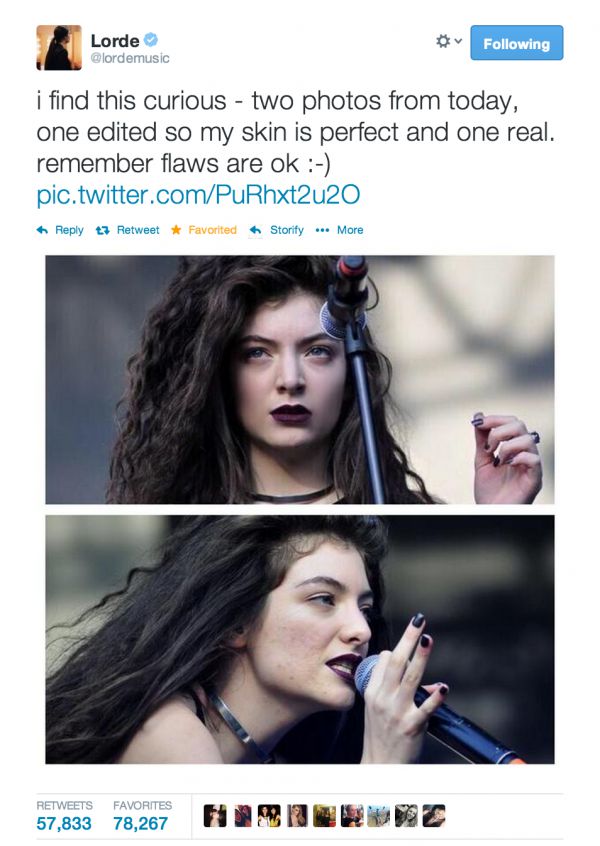Open the bottom photo with handheld microphone
Viewport: 600px width, 846px height.
click(x=299, y=639)
